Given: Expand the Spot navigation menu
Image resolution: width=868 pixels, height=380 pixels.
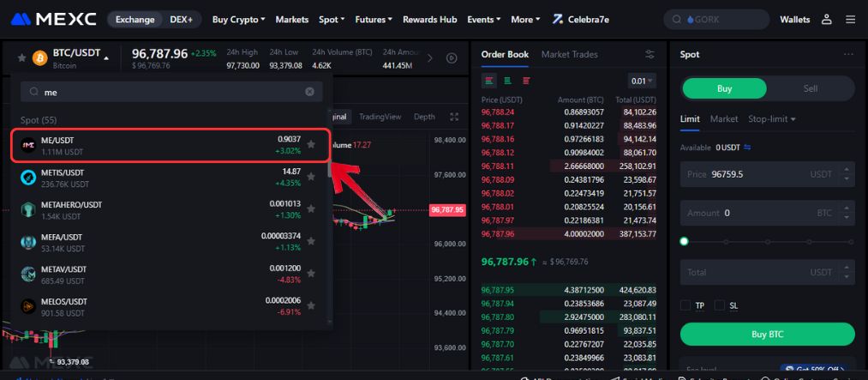Looking at the screenshot, I should pos(332,20).
